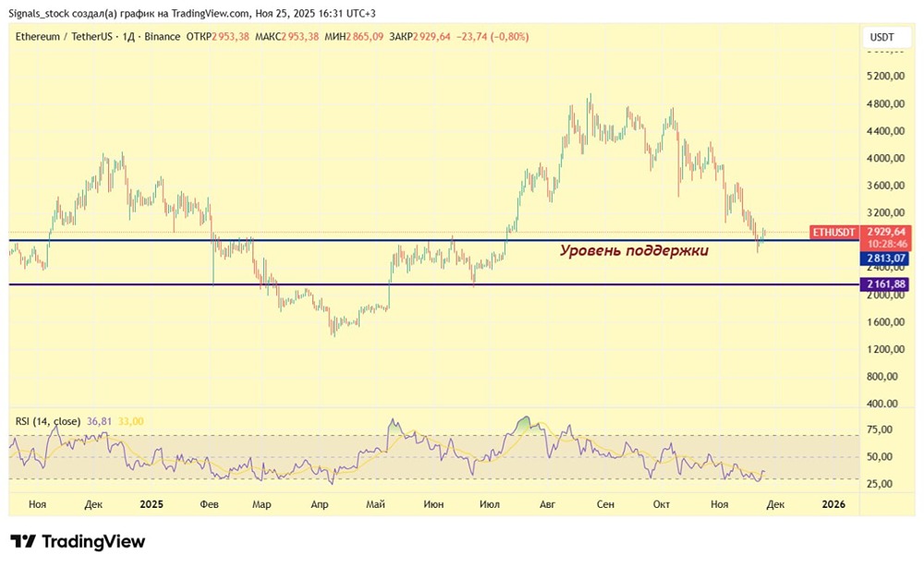924x567 pixels.
Task: Click the ЗАКР 2929,64 close value
Action: coord(419,37)
